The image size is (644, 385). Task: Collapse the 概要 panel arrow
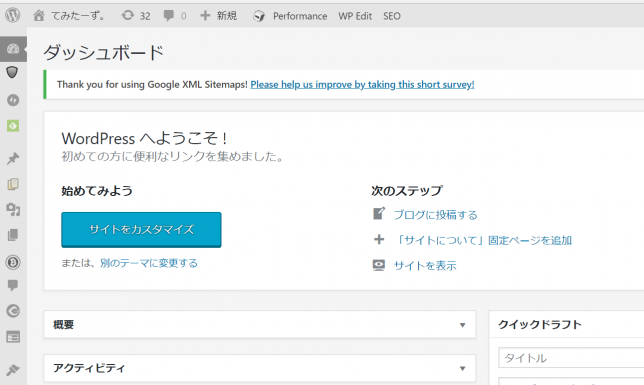pyautogui.click(x=462, y=325)
